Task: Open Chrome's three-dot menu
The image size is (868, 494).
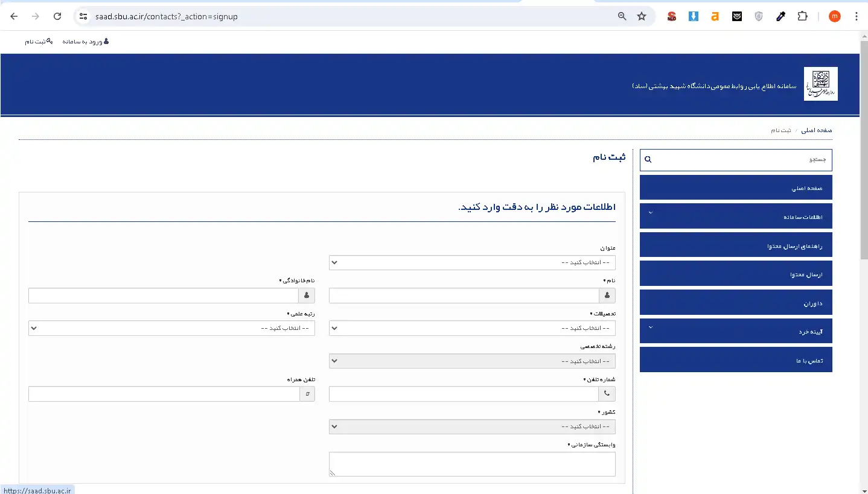Action: click(857, 16)
